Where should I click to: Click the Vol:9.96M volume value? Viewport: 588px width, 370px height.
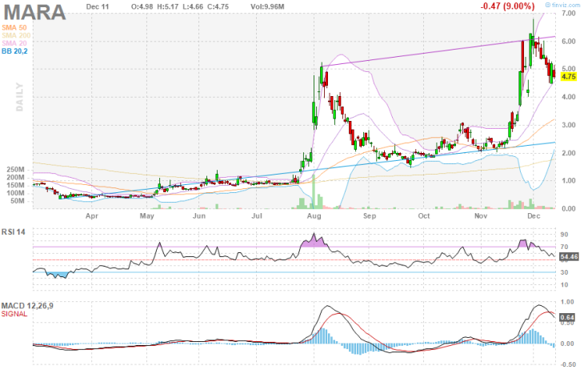(267, 6)
